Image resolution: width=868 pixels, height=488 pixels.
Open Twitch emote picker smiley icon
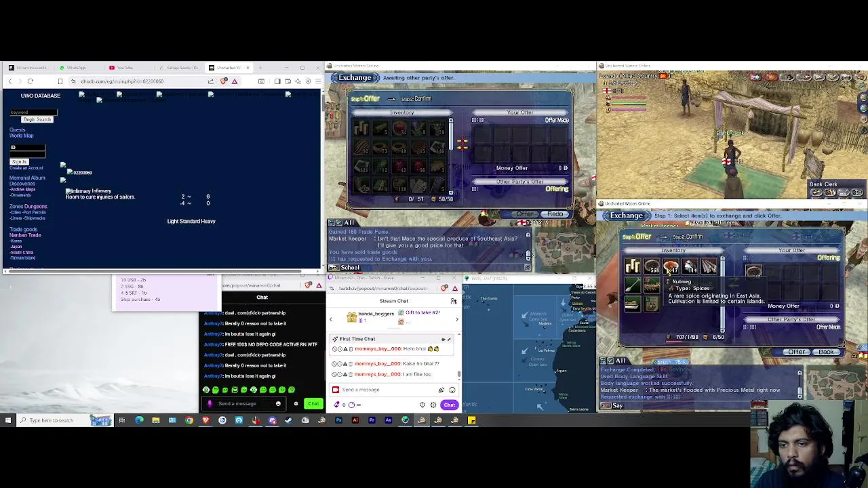(452, 390)
